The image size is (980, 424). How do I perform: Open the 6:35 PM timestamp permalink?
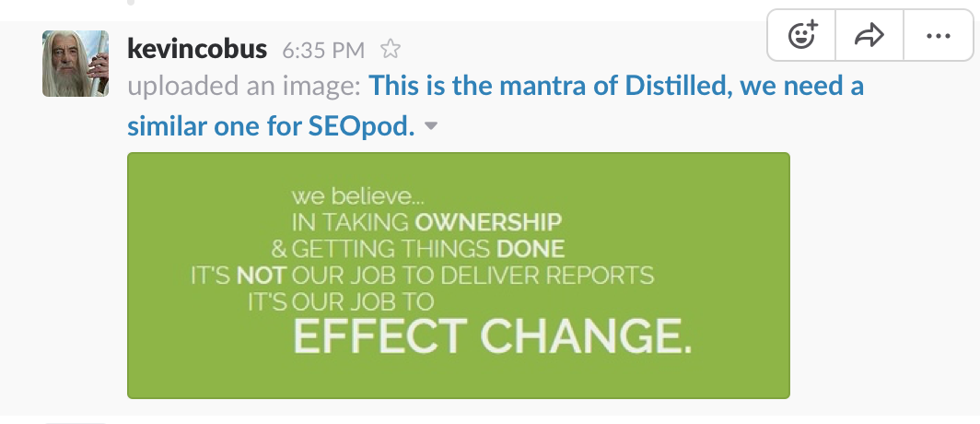click(323, 50)
